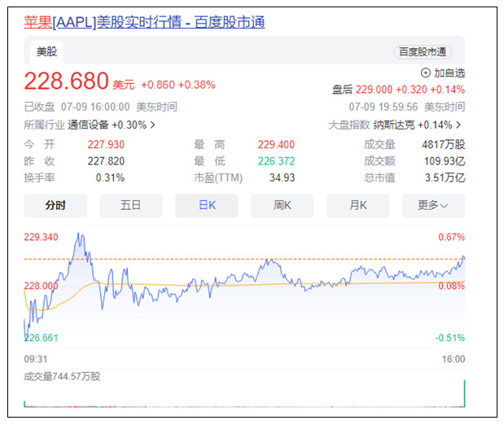This screenshot has height=429, width=504.
Task: Click the 07-09 19:59:56 after-hours timestamp
Action: pos(383,107)
